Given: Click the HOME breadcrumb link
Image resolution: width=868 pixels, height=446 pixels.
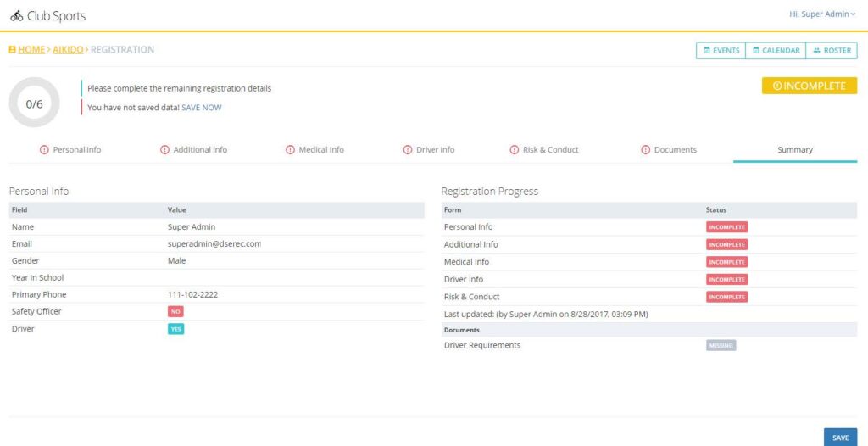Looking at the screenshot, I should coord(31,50).
